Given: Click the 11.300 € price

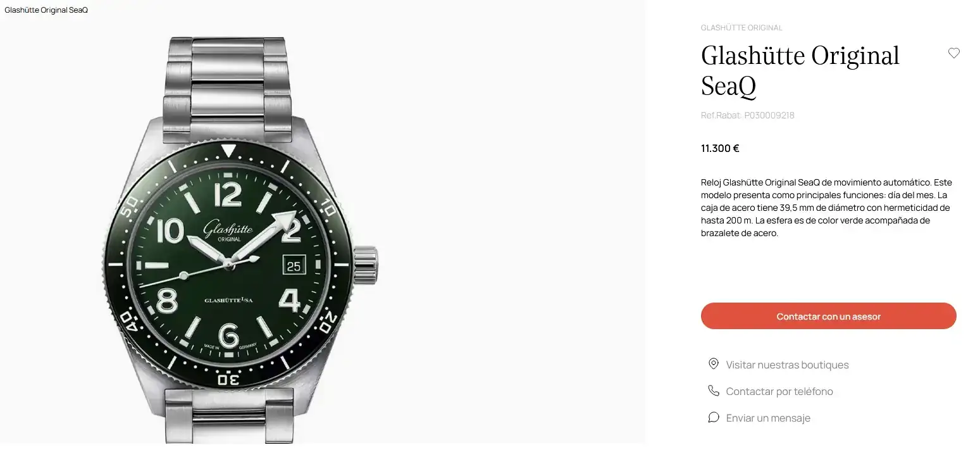Looking at the screenshot, I should [x=720, y=149].
